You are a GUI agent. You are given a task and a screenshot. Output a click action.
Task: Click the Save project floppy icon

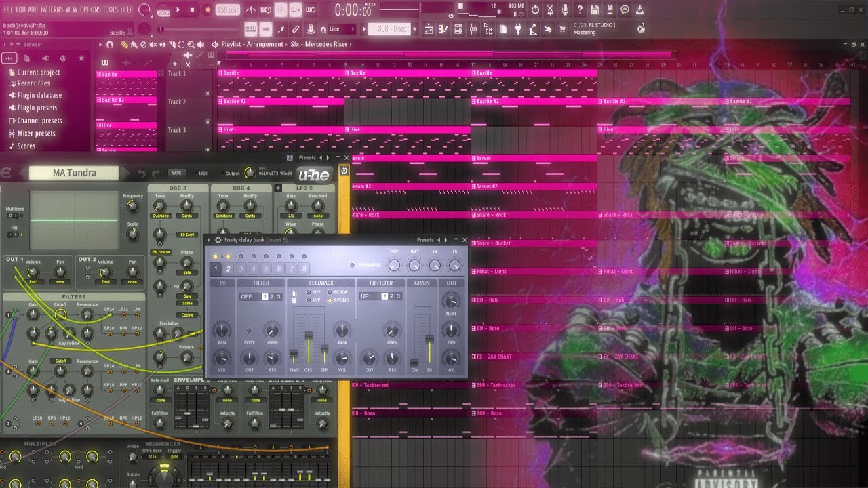pyautogui.click(x=595, y=10)
